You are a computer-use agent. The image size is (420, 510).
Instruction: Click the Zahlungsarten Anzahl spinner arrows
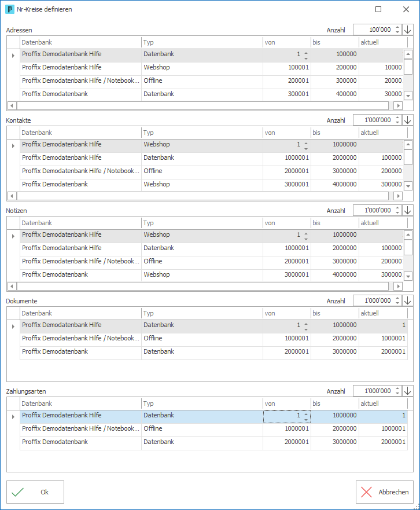tap(397, 391)
